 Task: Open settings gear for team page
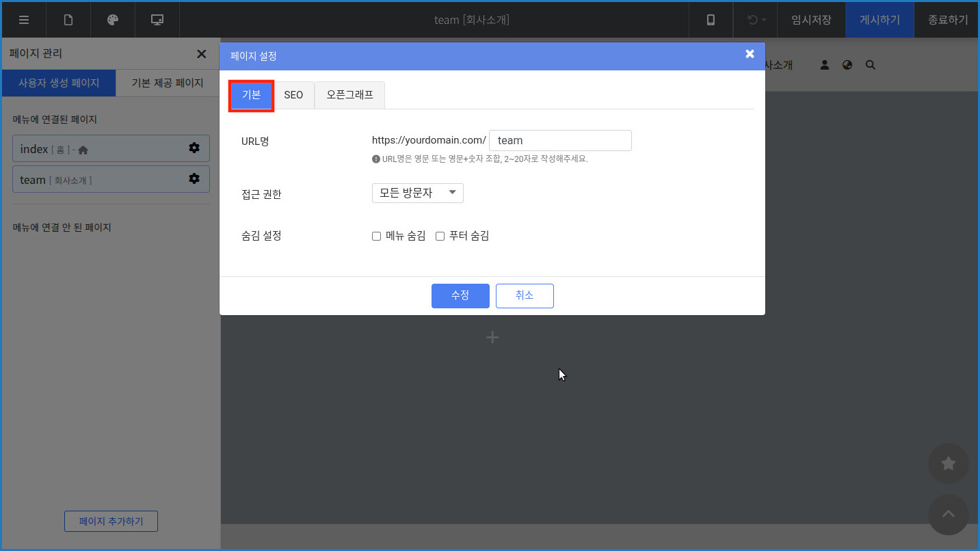(x=194, y=179)
